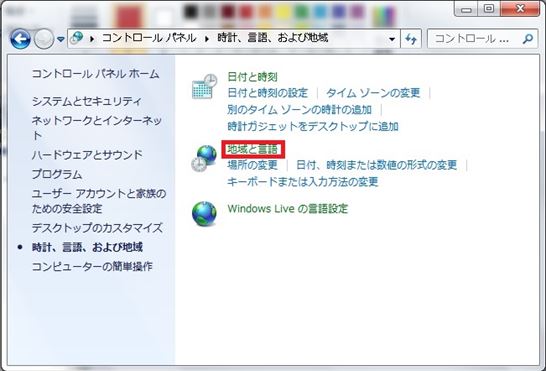Image resolution: width=546 pixels, height=371 pixels.
Task: Maximize the Control Panel window
Action: [x=489, y=8]
